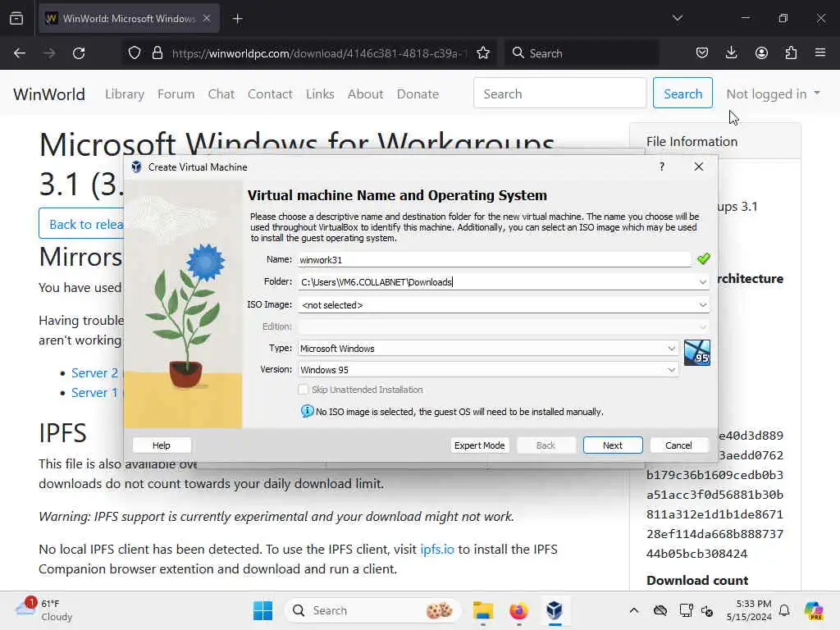Click the dialog help question mark
Viewport: 840px width, 630px height.
pos(662,167)
